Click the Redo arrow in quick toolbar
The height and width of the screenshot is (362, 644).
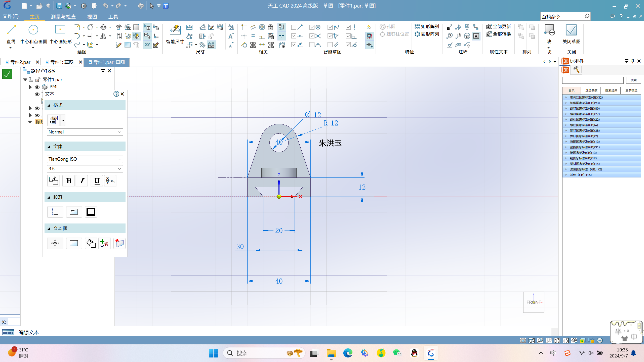point(118,6)
